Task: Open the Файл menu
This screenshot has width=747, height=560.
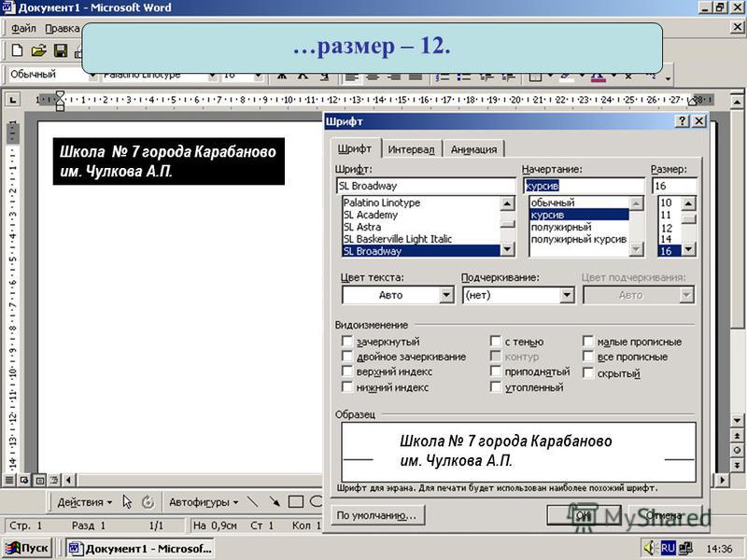Action: (x=23, y=29)
